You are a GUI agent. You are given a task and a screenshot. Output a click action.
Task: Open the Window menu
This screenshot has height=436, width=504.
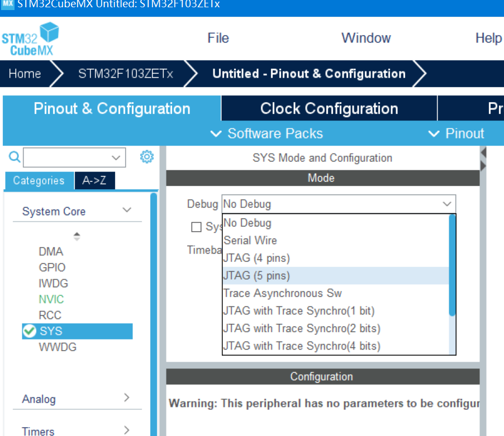point(366,38)
